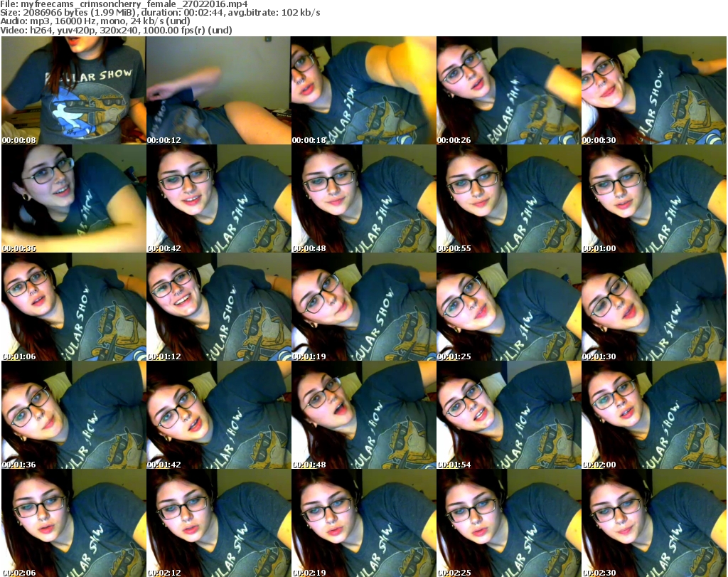Open the 00:00:42 thumbnail

[x=219, y=198]
